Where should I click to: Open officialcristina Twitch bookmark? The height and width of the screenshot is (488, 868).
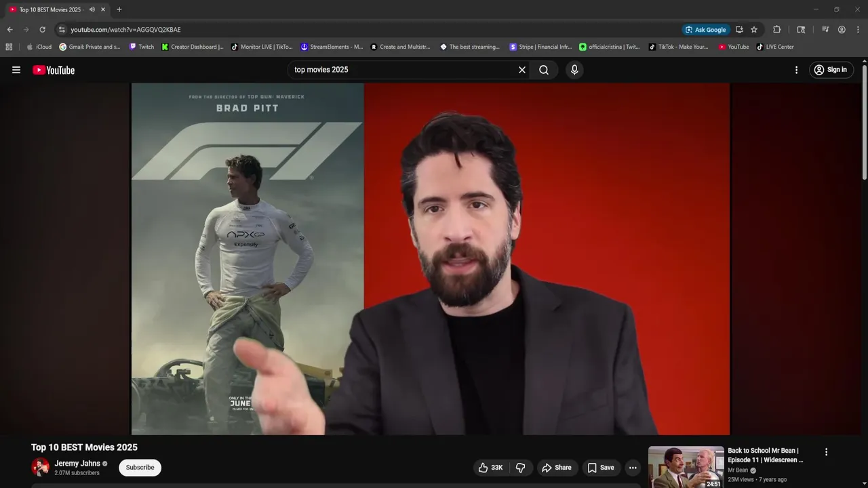click(609, 47)
